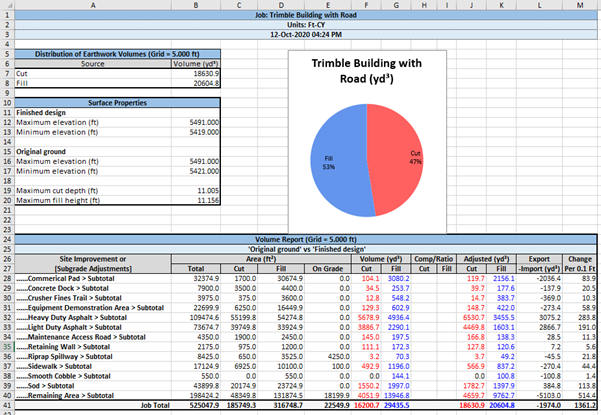Select Sod cut area value 20174.9
The width and height of the screenshot is (601, 415).
(x=239, y=386)
